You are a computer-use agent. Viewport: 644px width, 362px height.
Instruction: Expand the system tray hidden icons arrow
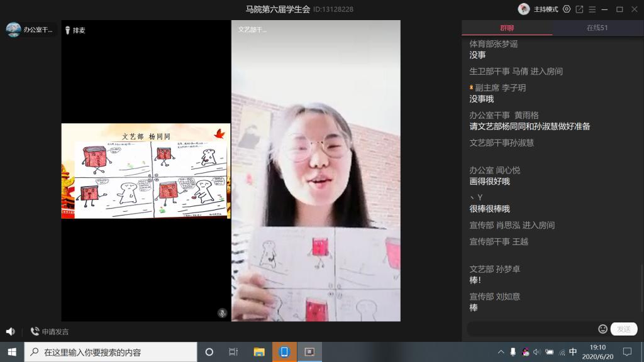pos(501,352)
